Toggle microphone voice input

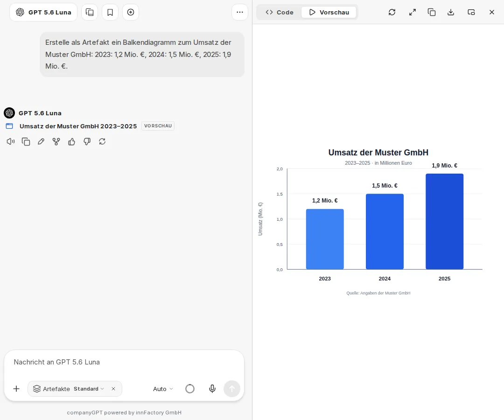(x=212, y=389)
